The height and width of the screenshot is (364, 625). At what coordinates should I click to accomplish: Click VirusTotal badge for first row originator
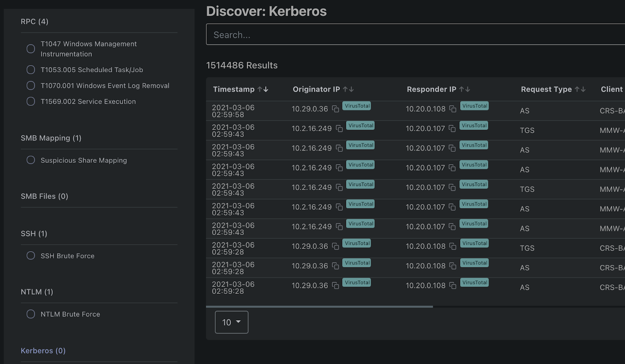357,106
